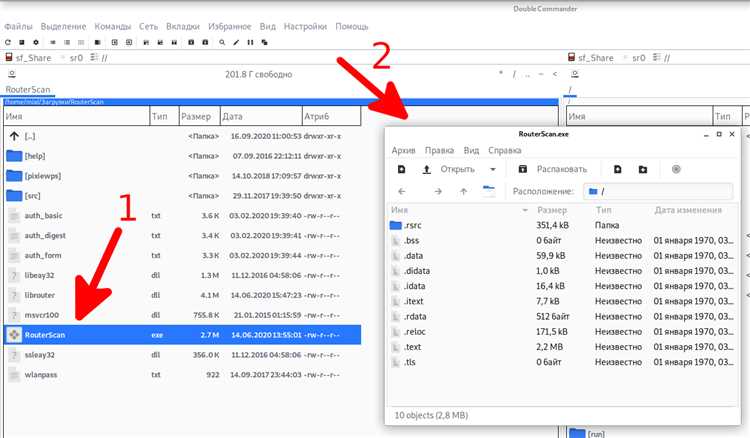Click the add files icon in archive toolbar
This screenshot has height=438, width=750.
coord(618,169)
